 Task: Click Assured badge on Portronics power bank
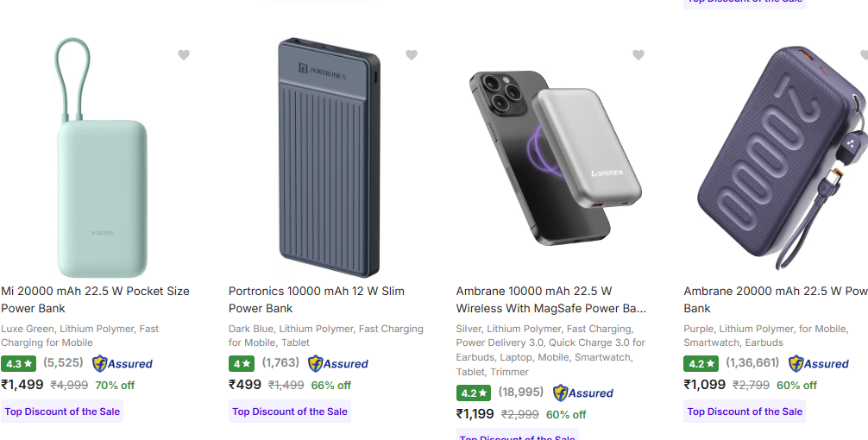[338, 364]
